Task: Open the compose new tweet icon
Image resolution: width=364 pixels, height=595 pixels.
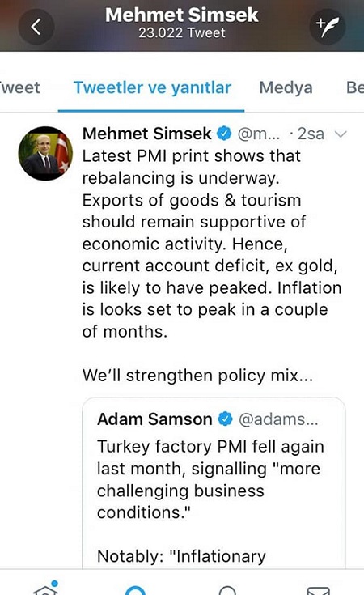Action: pyautogui.click(x=328, y=27)
